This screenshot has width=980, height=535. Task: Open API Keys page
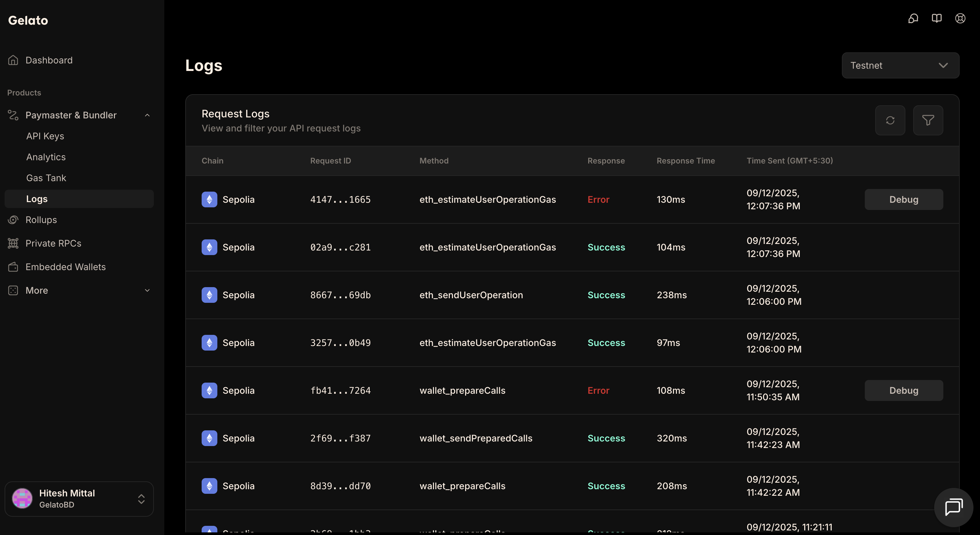pos(45,136)
